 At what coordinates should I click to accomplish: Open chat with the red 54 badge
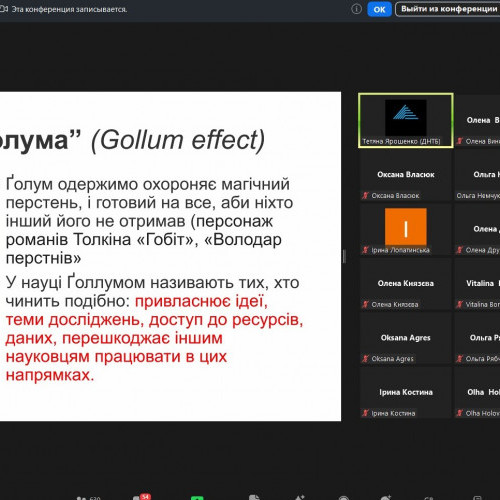point(141,497)
